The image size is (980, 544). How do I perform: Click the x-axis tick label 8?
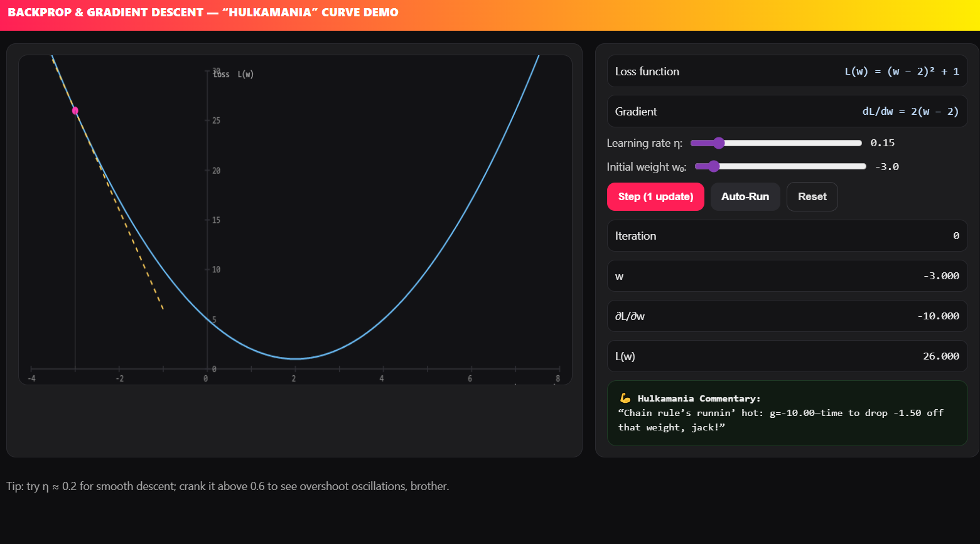pos(558,378)
